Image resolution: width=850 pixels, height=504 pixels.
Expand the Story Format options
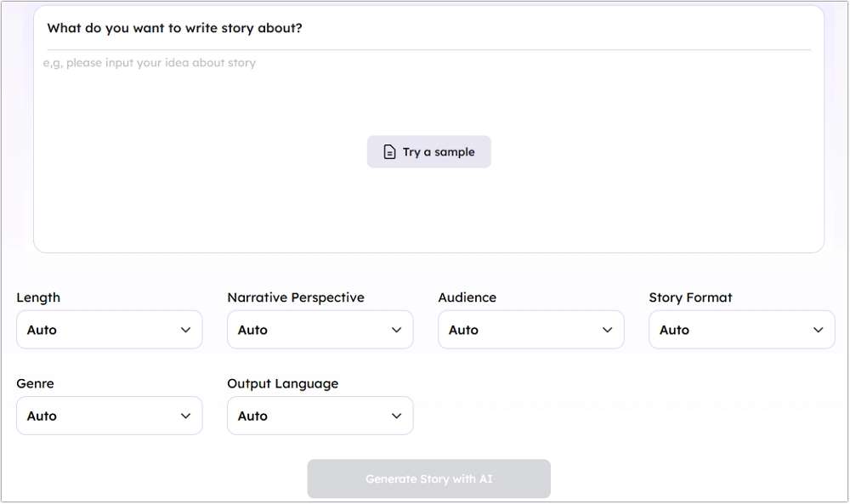tap(741, 330)
